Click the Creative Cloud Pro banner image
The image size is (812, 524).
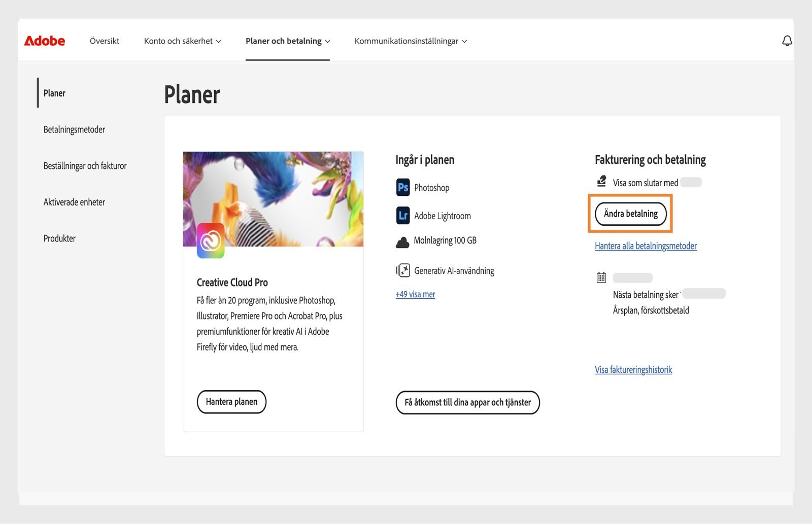coord(273,199)
